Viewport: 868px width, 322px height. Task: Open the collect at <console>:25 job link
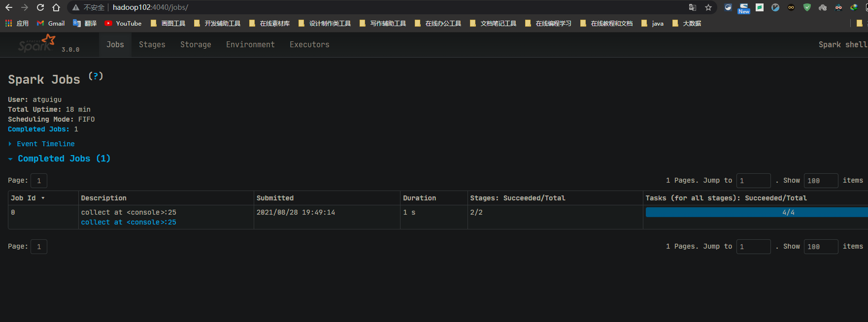[x=129, y=222]
